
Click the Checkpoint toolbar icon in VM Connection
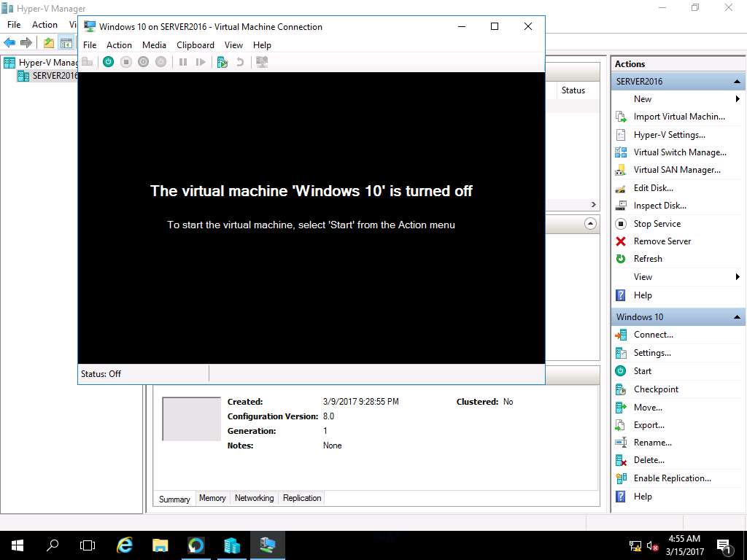point(222,61)
